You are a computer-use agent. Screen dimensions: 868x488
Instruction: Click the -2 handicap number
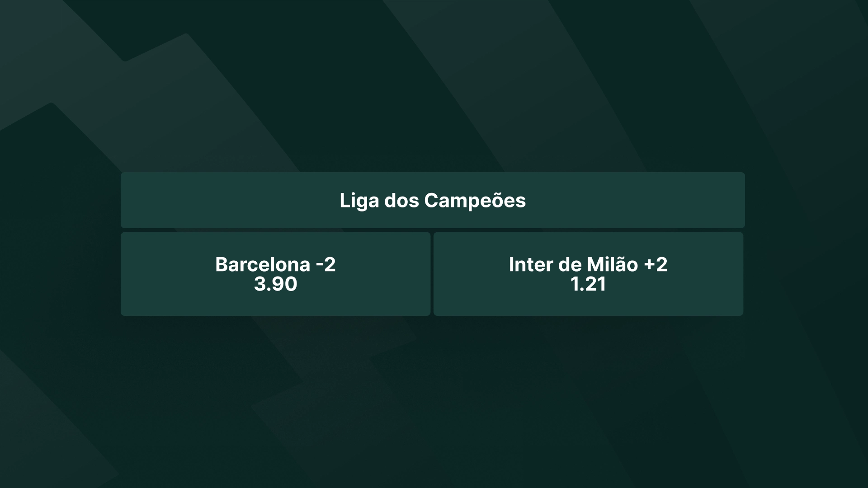point(325,264)
